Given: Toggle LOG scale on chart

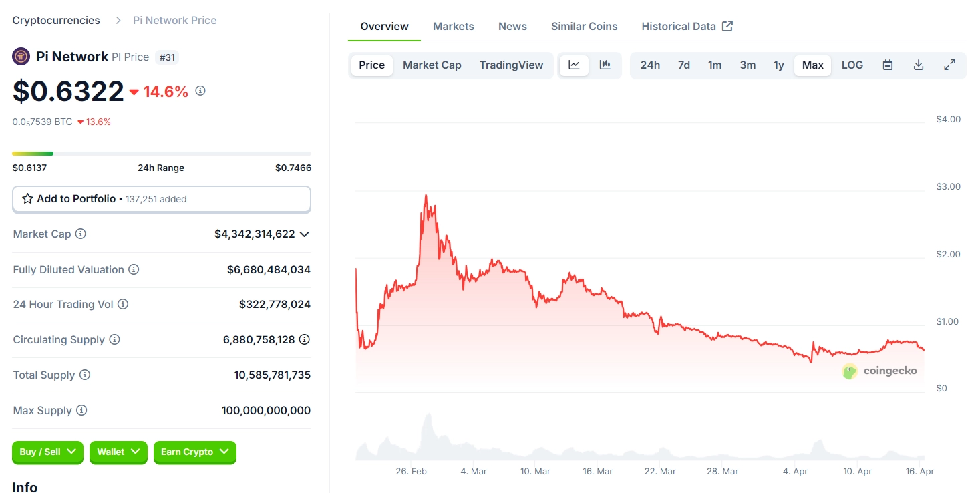Looking at the screenshot, I should point(852,65).
